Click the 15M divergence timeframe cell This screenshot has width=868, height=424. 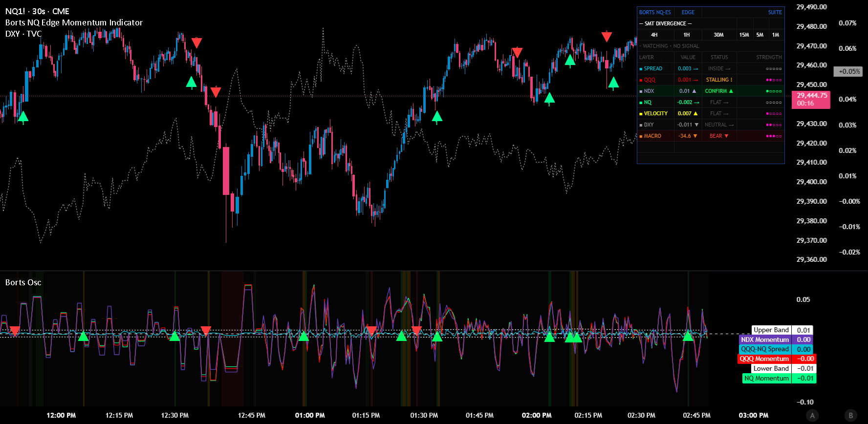click(x=744, y=35)
